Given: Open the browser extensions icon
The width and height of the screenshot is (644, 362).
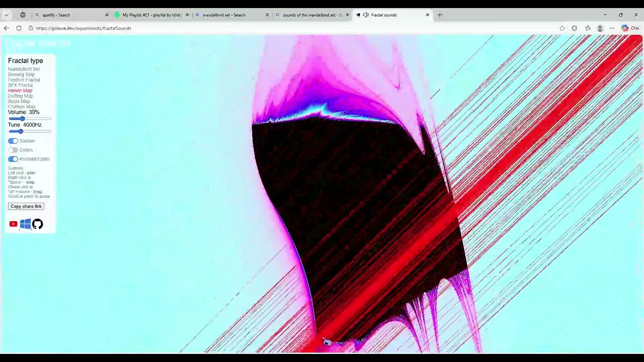Looking at the screenshot, I should [575, 28].
